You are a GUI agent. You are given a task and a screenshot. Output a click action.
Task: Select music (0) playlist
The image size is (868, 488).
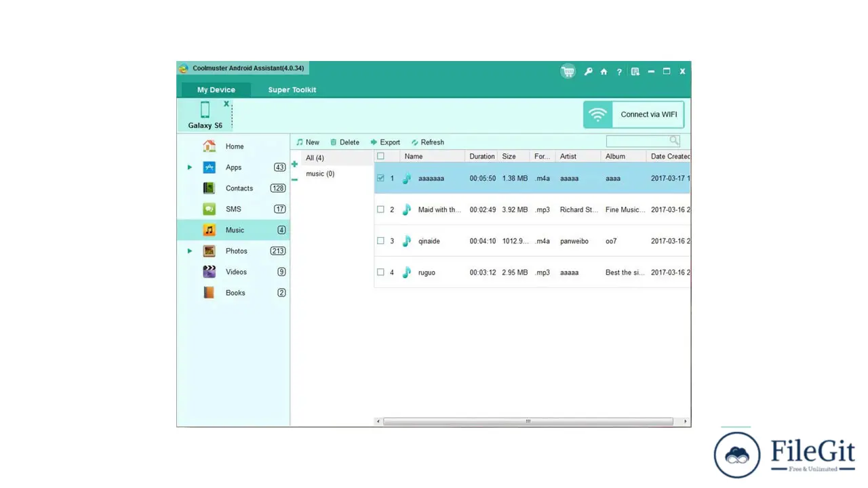click(x=320, y=174)
